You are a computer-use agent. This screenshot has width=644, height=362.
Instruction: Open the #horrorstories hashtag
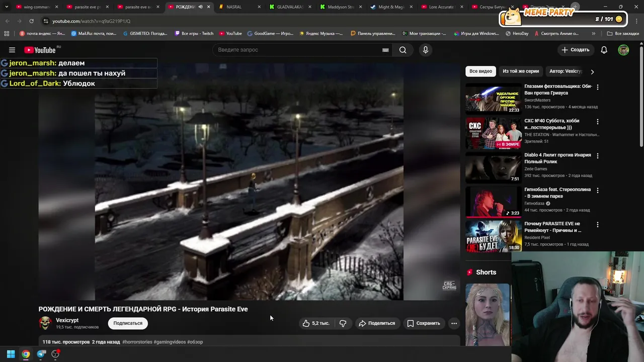click(137, 342)
